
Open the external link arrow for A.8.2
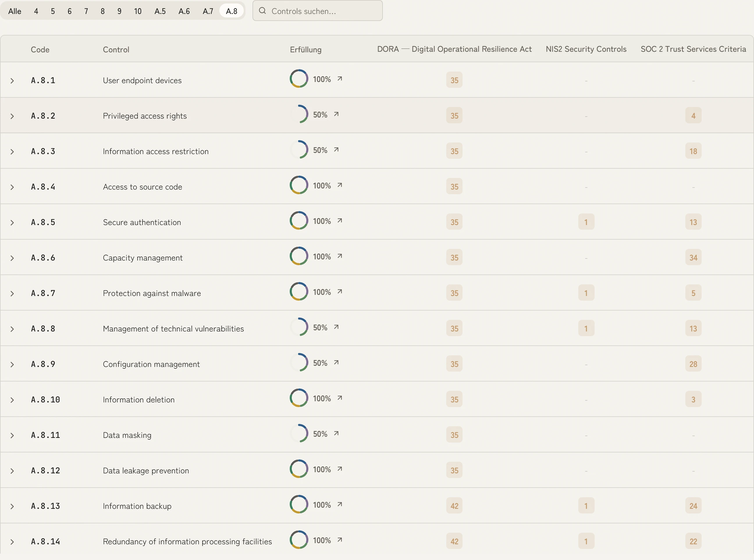point(336,114)
